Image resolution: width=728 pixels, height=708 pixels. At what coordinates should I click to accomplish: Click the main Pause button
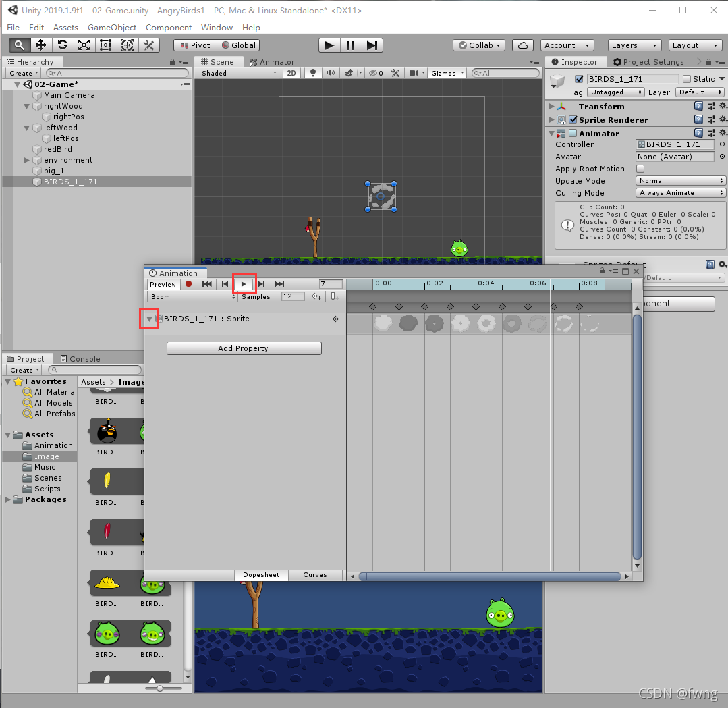tap(351, 45)
